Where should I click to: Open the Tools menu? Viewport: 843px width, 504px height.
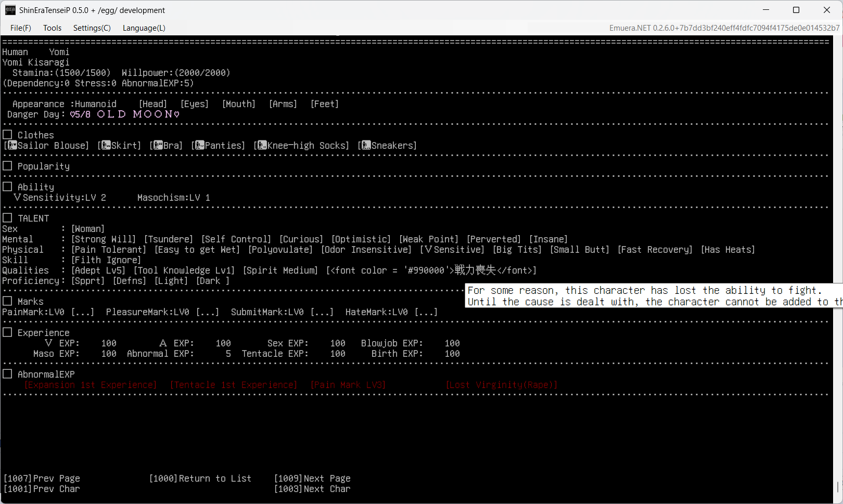(52, 28)
